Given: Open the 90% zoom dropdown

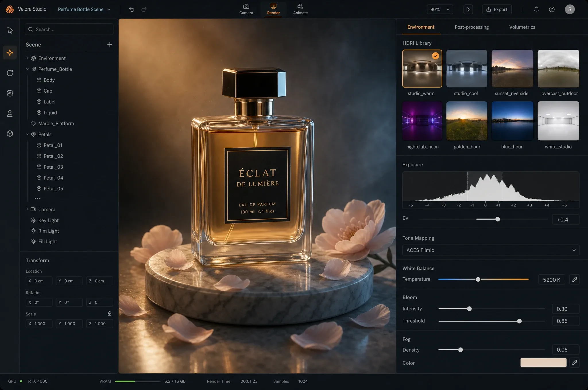Looking at the screenshot, I should [x=440, y=9].
